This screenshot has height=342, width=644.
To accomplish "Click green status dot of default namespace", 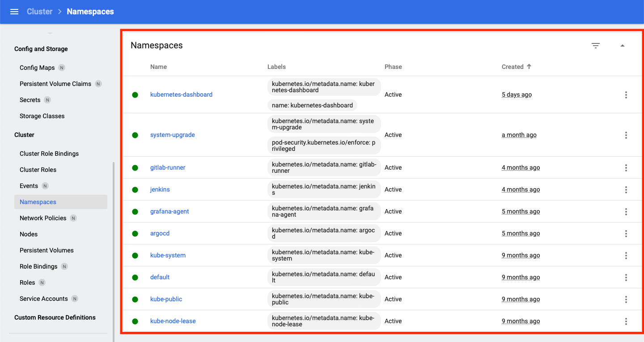I will click(135, 278).
